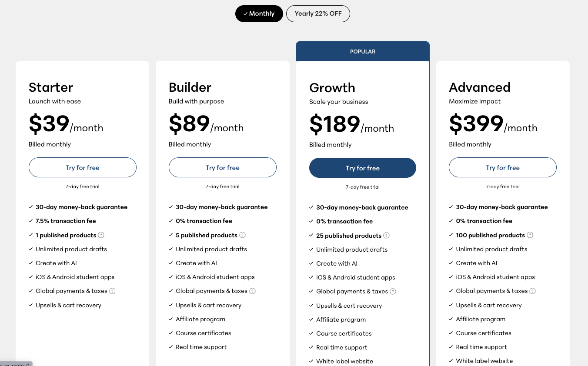Click the POPULAR banner above Growth
Screen dimensions: 588x366
click(x=363, y=51)
